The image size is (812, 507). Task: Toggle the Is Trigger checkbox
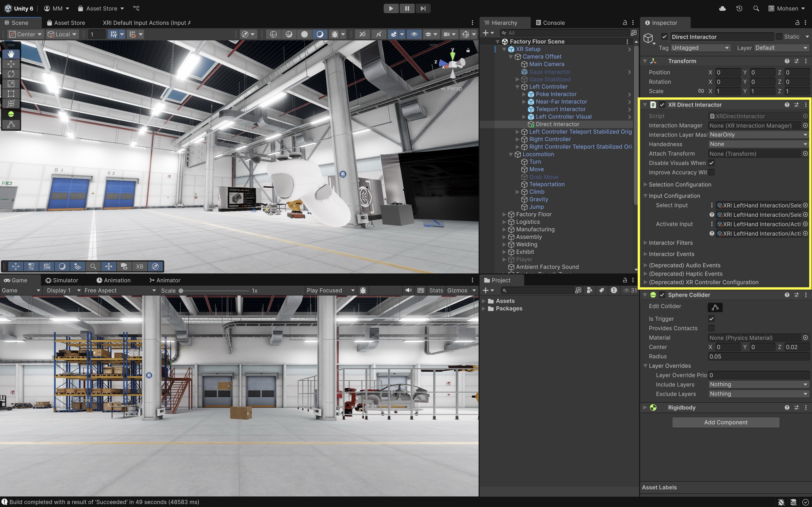[711, 319]
